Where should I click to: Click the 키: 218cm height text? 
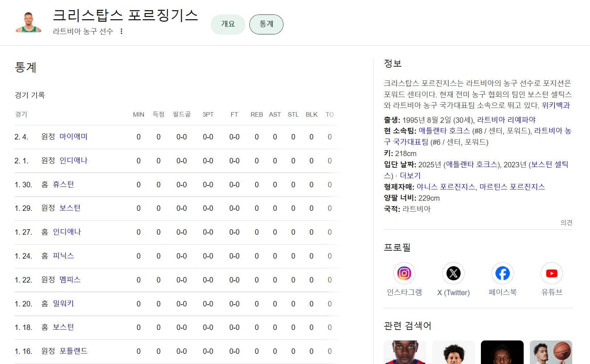(x=400, y=154)
